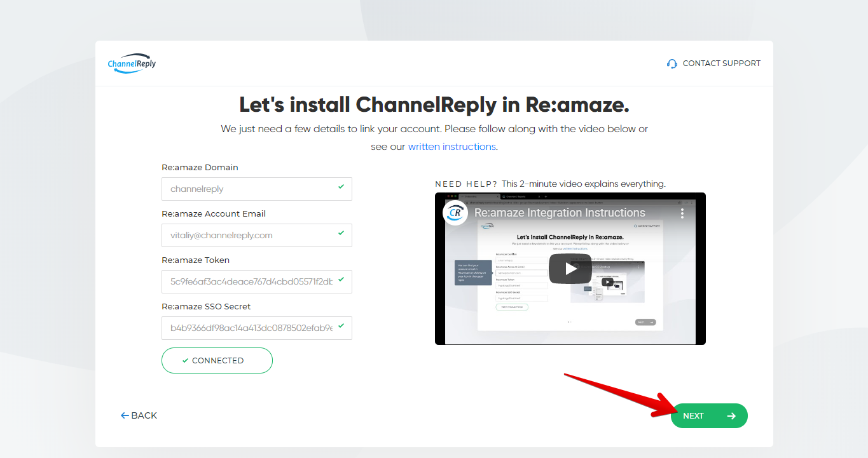Click the green checkmark in the Domain field
Screen dimensions: 868x458
341,187
